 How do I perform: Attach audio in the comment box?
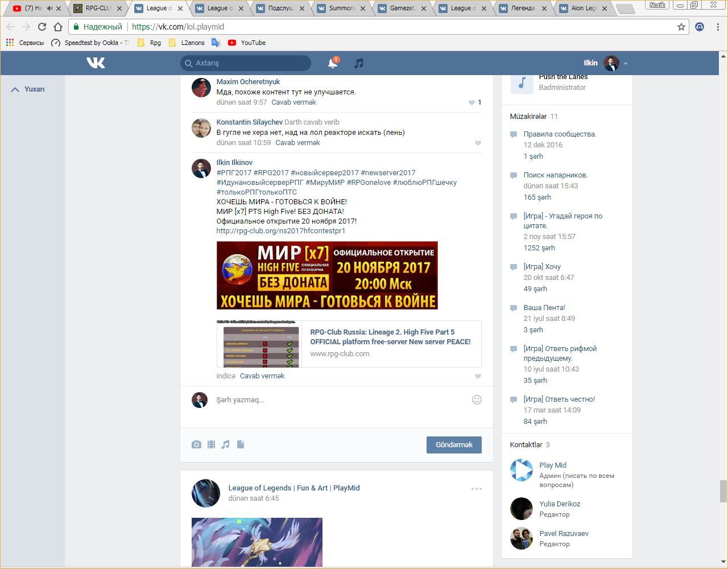tap(226, 444)
